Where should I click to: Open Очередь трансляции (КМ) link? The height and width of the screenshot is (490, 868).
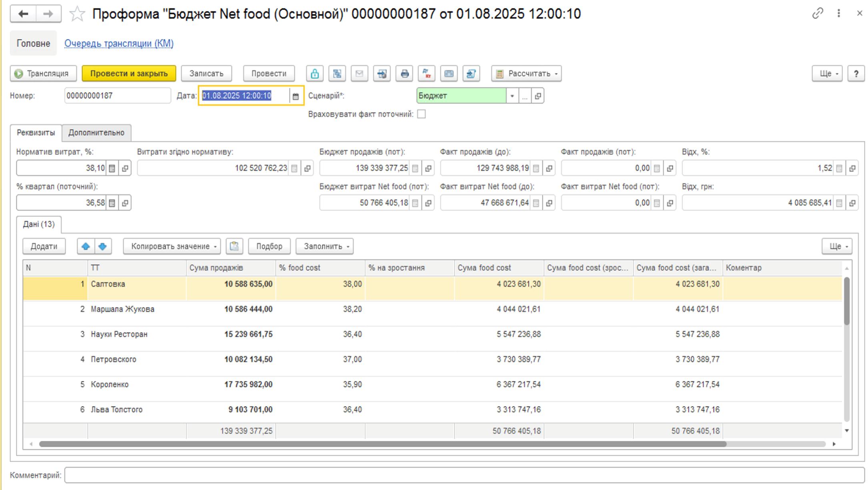tap(119, 43)
